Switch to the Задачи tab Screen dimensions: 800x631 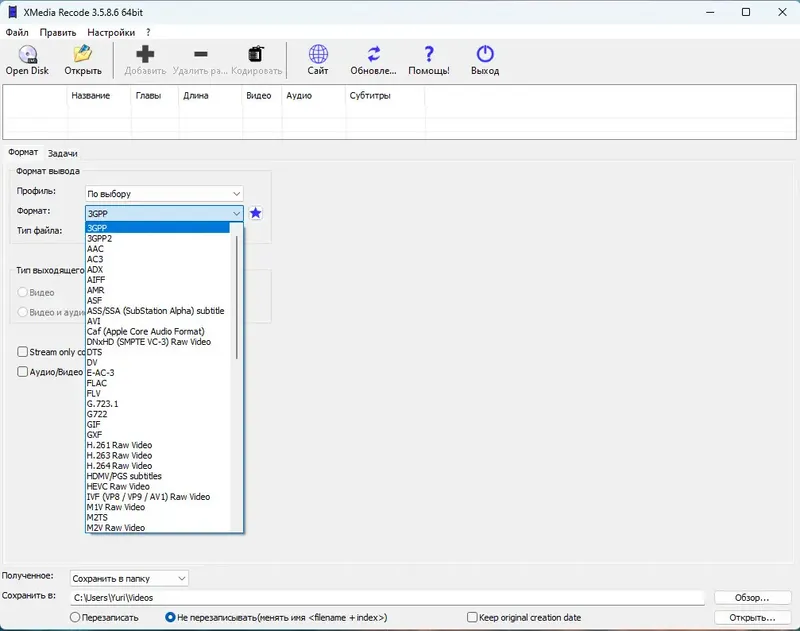[62, 153]
